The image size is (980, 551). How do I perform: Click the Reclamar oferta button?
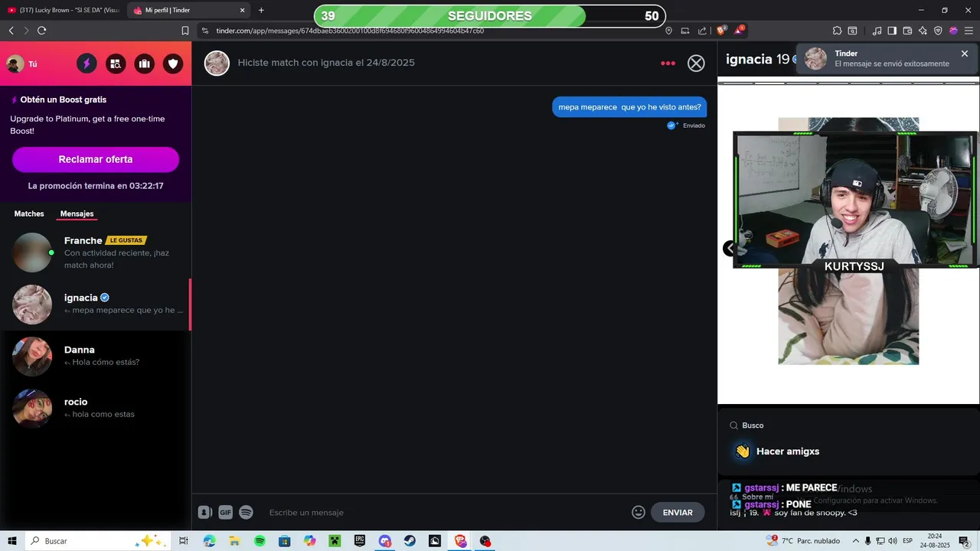coord(96,159)
